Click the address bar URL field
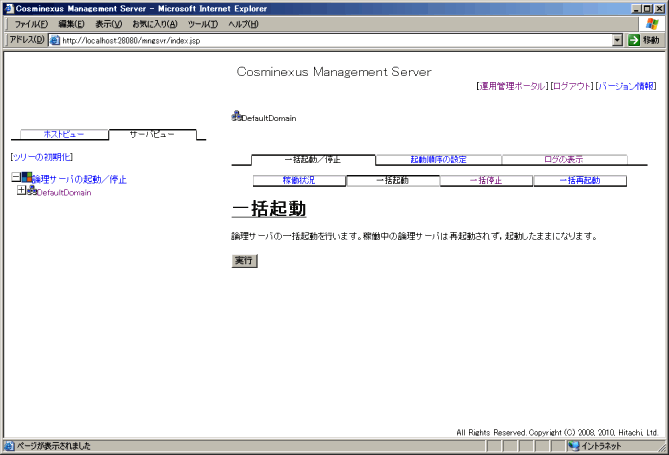This screenshot has width=669, height=455. (330, 40)
